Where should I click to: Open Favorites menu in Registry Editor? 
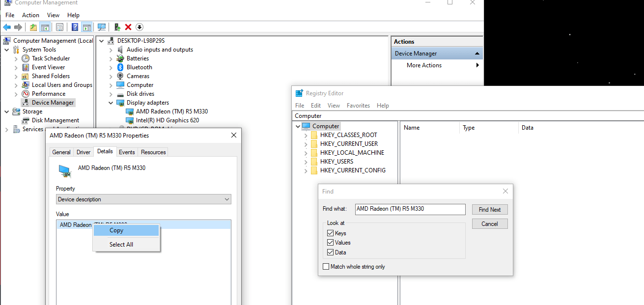click(x=358, y=106)
